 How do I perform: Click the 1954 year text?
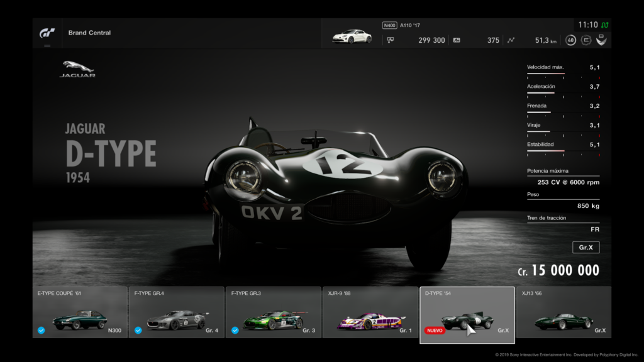click(77, 178)
